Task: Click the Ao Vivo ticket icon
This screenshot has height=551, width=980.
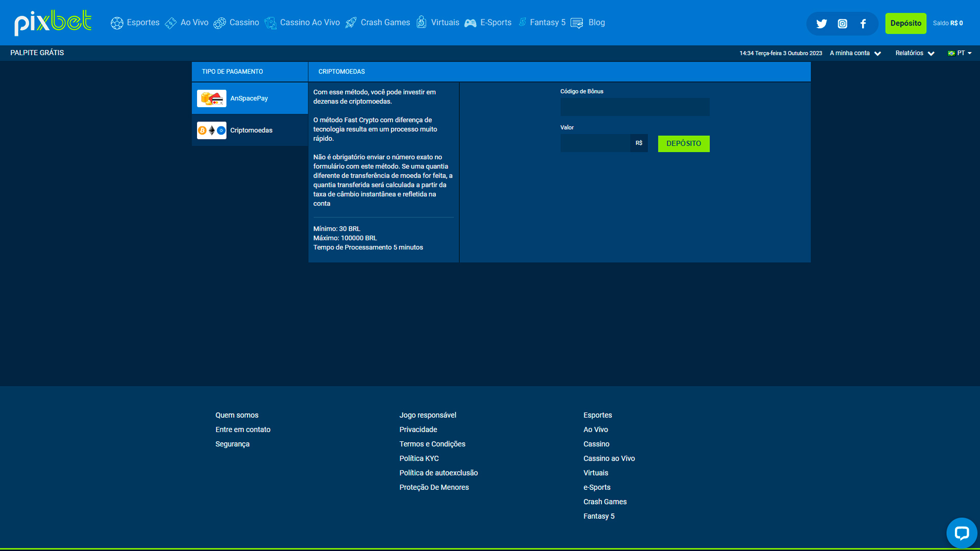Action: click(170, 23)
